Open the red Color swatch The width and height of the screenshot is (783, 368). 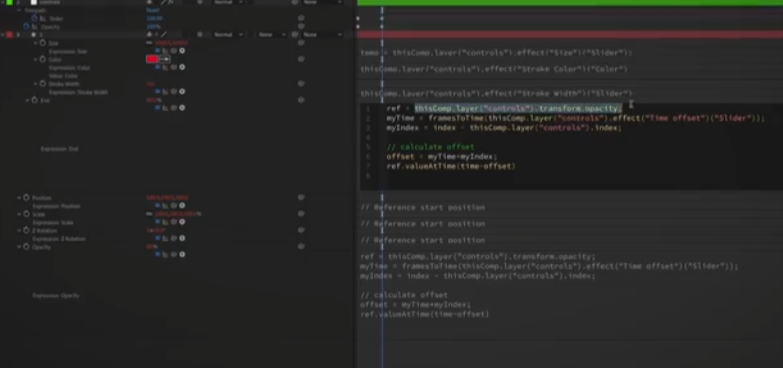[152, 59]
